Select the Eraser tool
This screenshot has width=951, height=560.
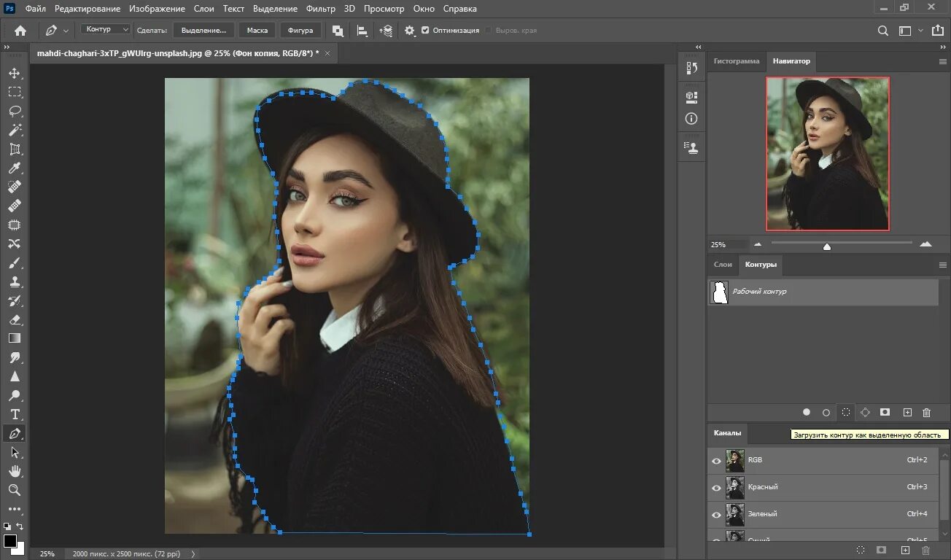tap(15, 320)
